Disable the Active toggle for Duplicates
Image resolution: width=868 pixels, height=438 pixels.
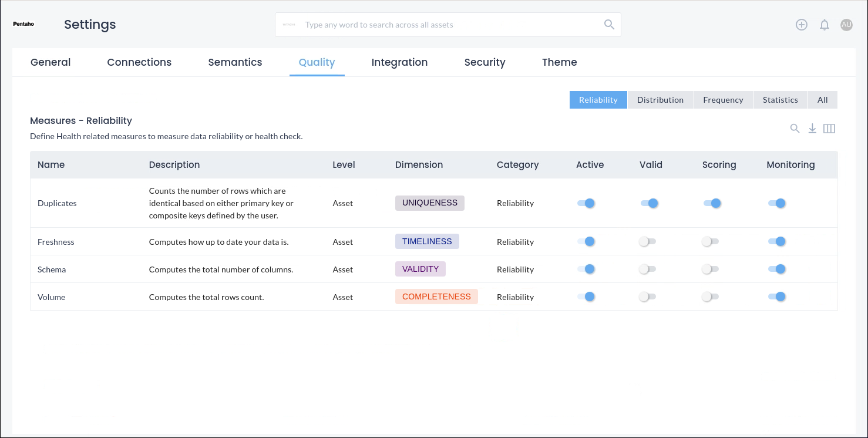586,203
